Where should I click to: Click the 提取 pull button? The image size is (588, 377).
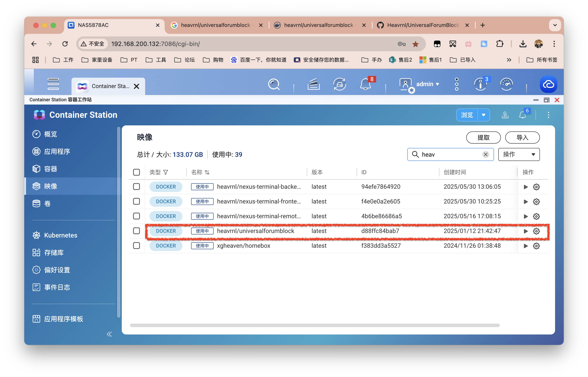point(483,138)
